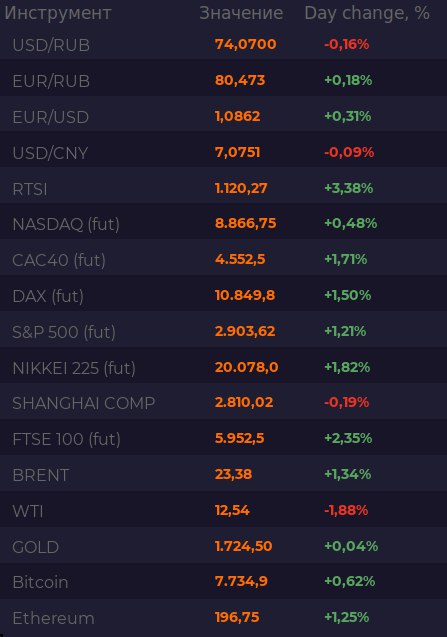Select the NIKKEI 225 (fut) row
The width and height of the screenshot is (447, 637).
pos(224,368)
